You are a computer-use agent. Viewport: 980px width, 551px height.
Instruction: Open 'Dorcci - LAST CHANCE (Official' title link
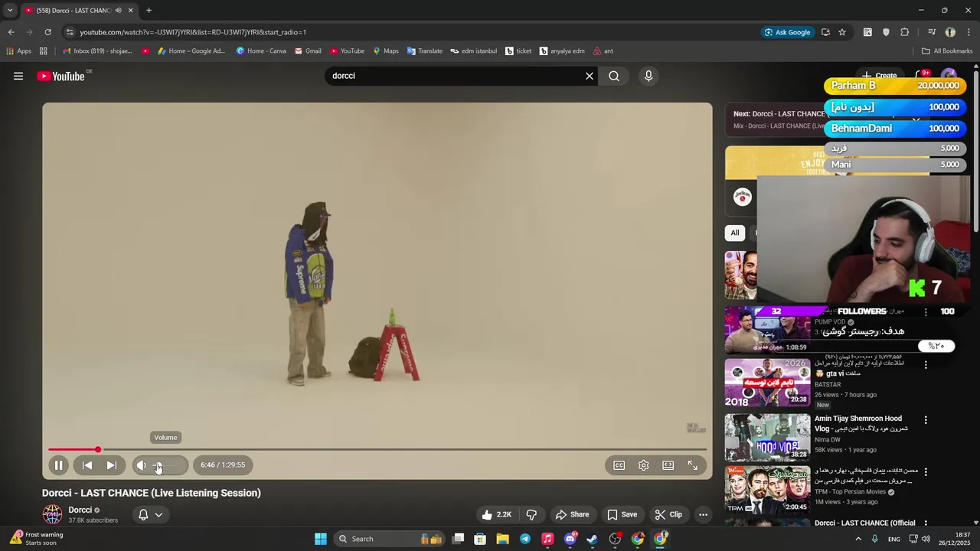point(865,523)
